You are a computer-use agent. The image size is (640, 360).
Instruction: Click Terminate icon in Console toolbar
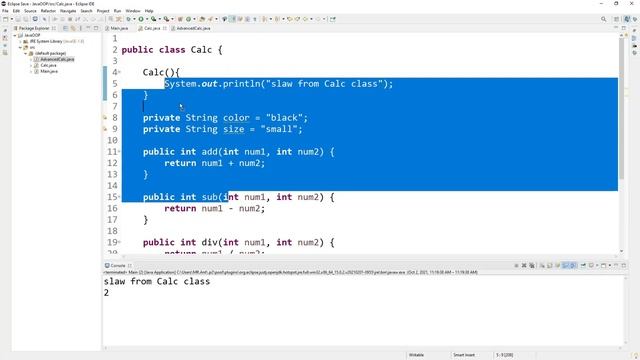pyautogui.click(x=516, y=265)
